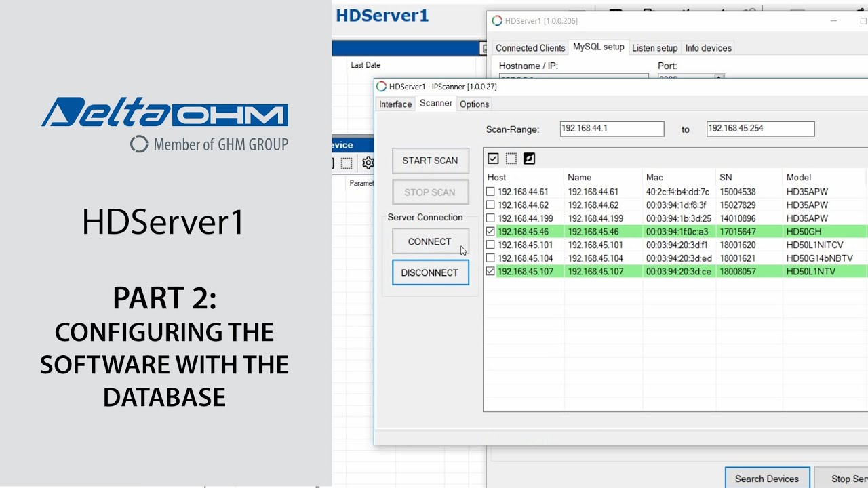Click the Model column header
The width and height of the screenshot is (868, 488).
824,178
